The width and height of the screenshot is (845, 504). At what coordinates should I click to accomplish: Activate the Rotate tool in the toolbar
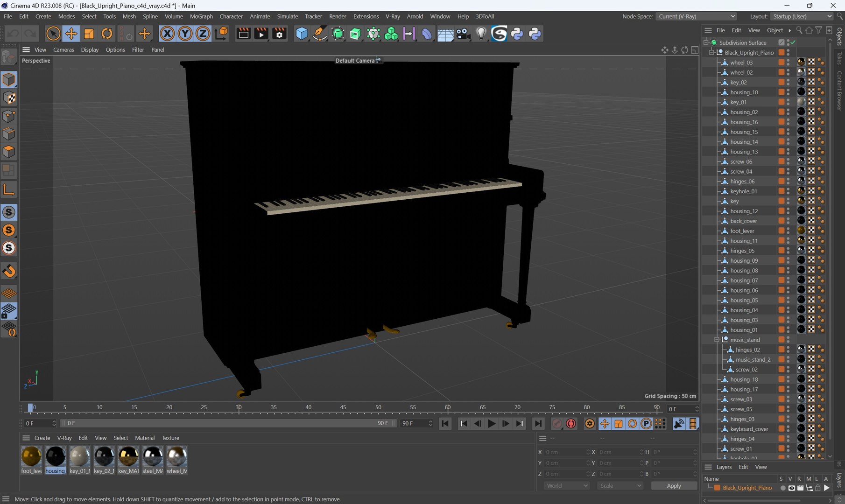[x=107, y=34]
